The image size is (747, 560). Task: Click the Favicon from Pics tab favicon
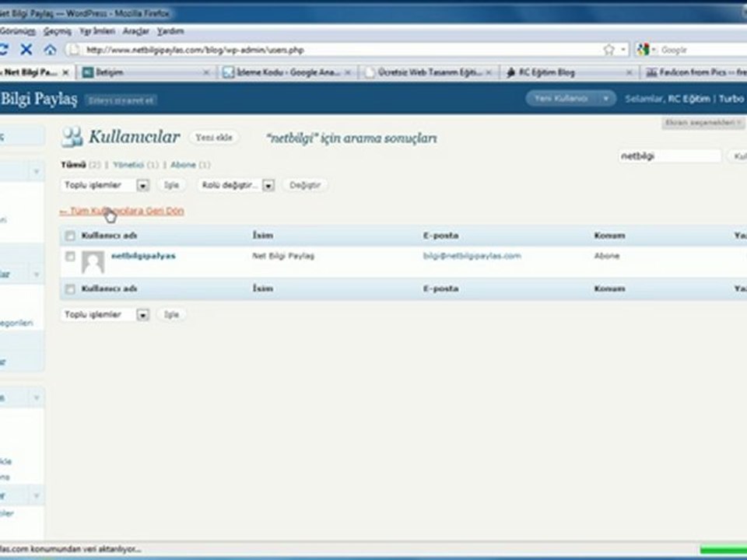pos(651,72)
